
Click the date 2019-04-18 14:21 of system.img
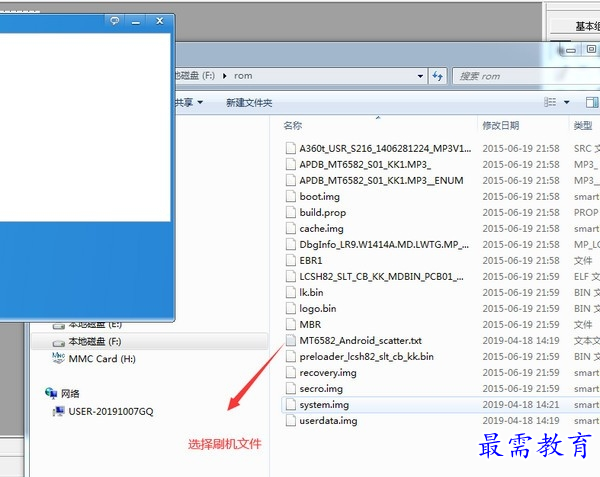tap(521, 404)
